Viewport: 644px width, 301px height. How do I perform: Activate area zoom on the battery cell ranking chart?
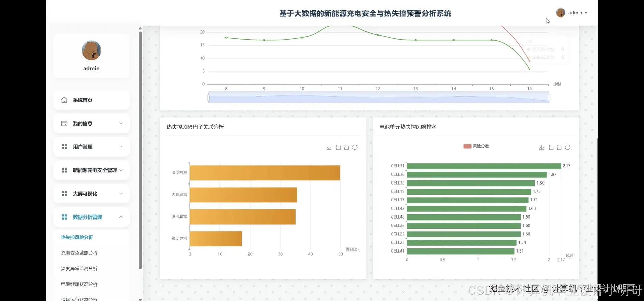point(551,147)
